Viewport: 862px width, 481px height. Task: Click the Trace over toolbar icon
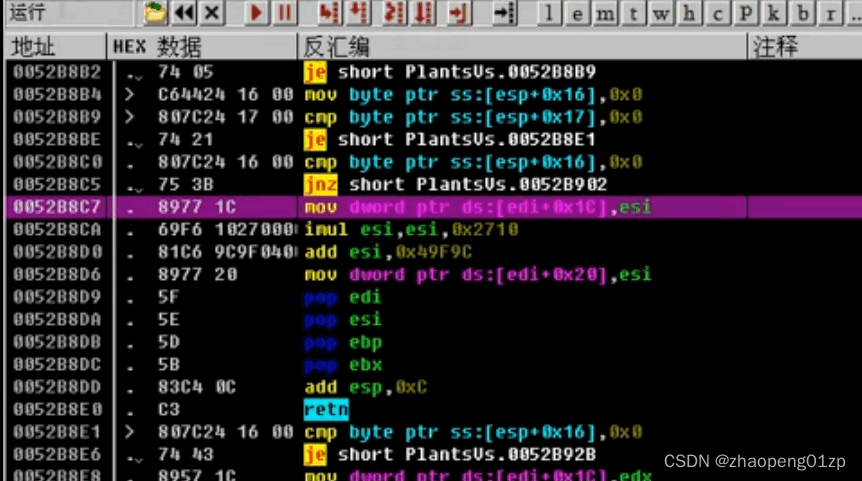tap(424, 13)
